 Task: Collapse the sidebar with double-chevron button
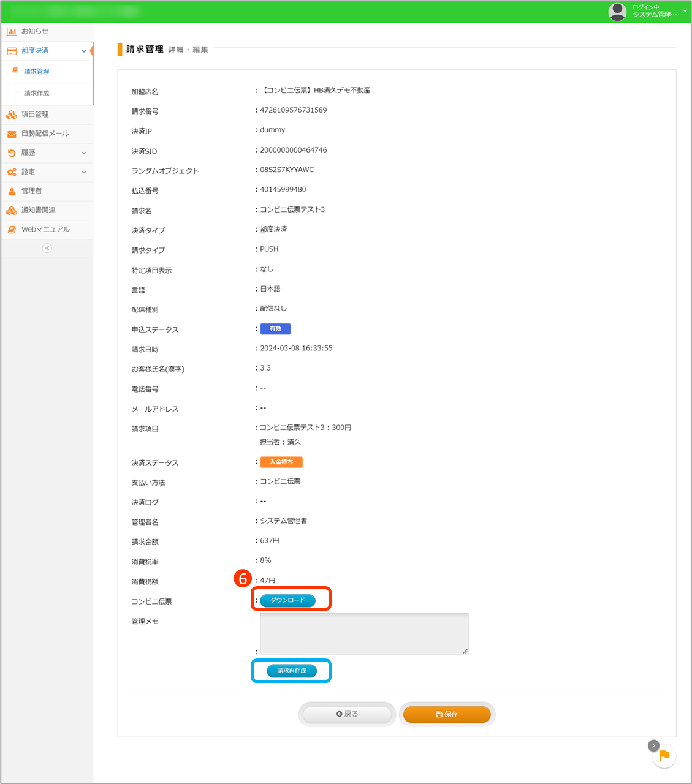tap(47, 248)
